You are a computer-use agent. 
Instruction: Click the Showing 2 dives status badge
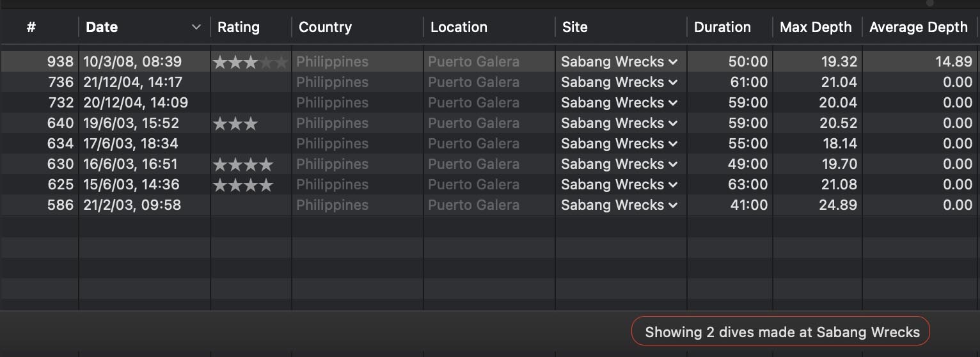781,332
